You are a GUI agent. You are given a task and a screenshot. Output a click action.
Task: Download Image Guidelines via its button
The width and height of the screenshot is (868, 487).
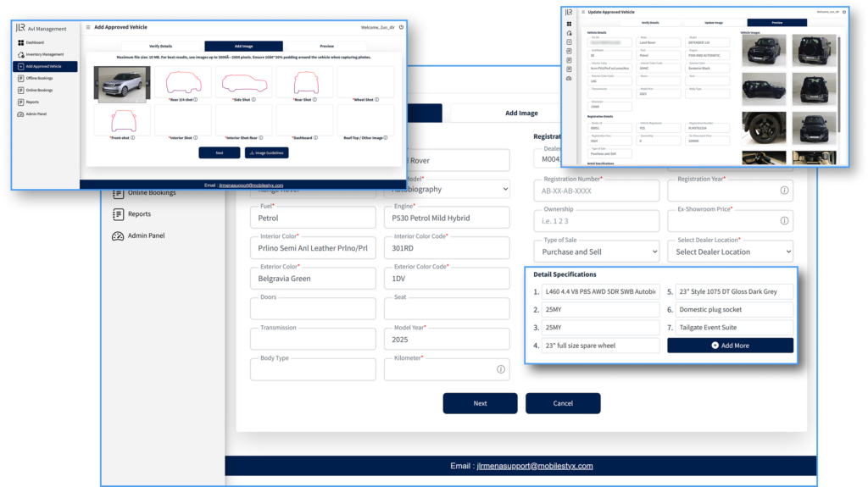(x=266, y=153)
